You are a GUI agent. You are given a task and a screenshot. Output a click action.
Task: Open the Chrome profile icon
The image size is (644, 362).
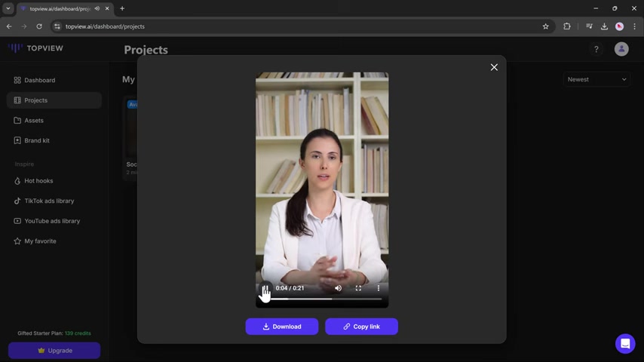pos(619,26)
